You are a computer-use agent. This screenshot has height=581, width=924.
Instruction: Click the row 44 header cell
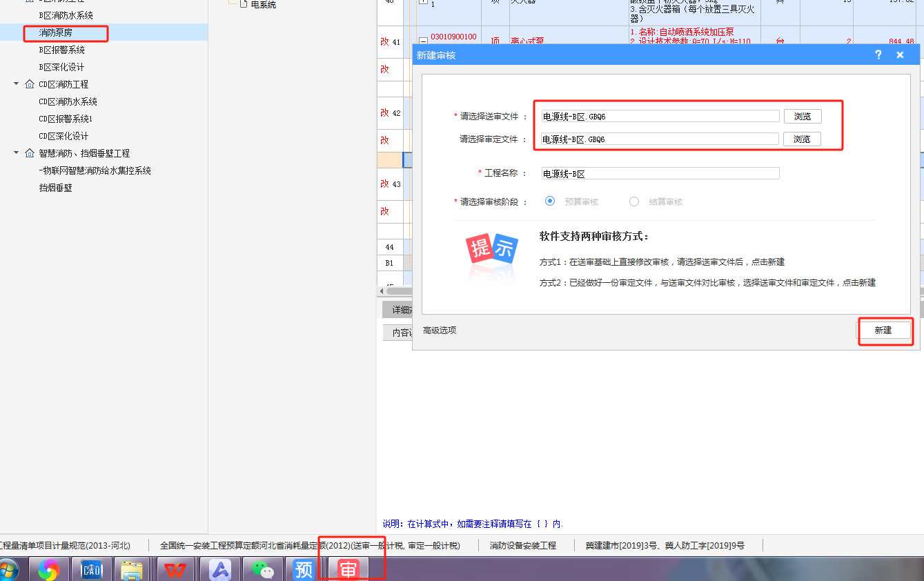(390, 247)
